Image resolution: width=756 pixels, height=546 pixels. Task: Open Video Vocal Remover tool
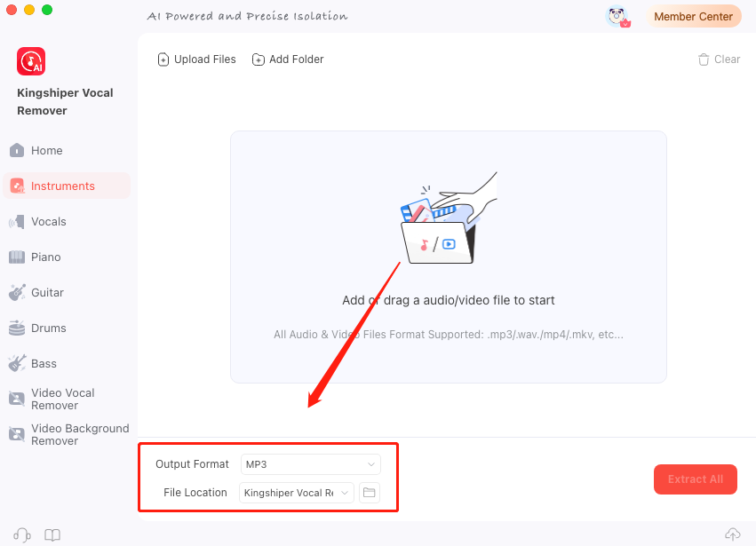pyautogui.click(x=52, y=399)
